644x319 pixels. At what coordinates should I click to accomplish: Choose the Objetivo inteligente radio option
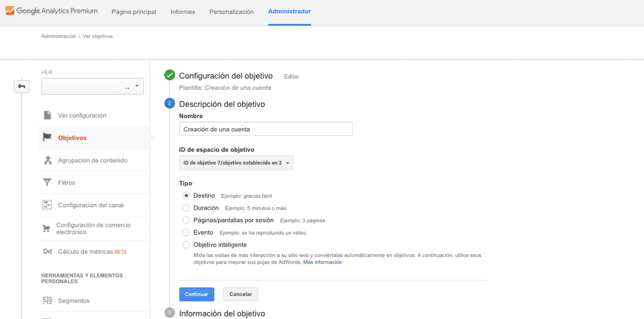tap(186, 244)
